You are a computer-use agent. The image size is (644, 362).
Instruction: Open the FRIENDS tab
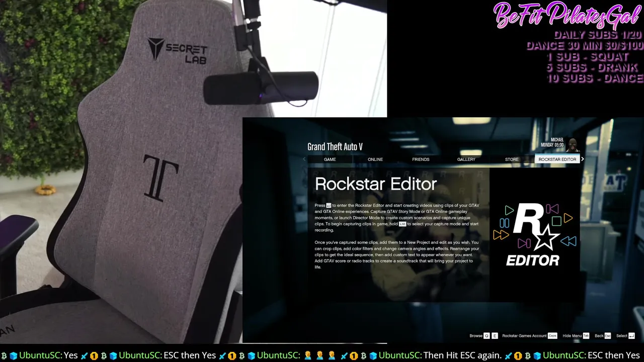tap(421, 159)
